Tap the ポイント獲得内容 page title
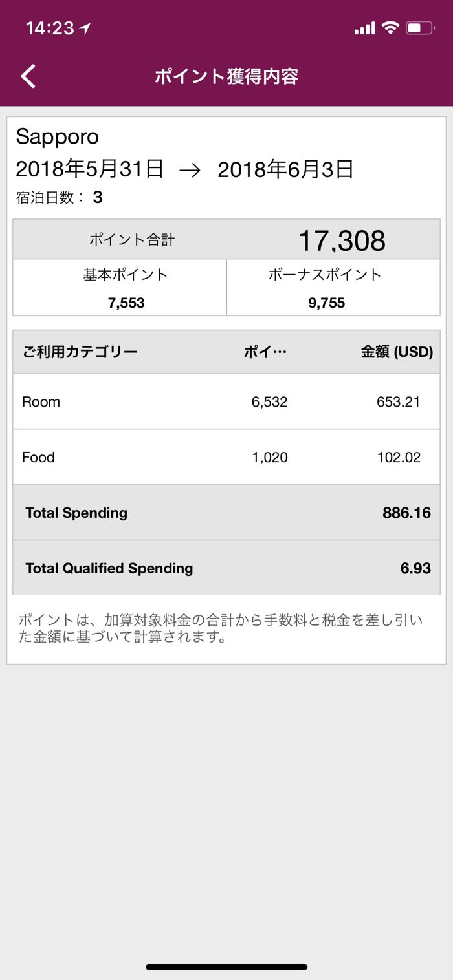The width and height of the screenshot is (453, 980). pos(226,76)
